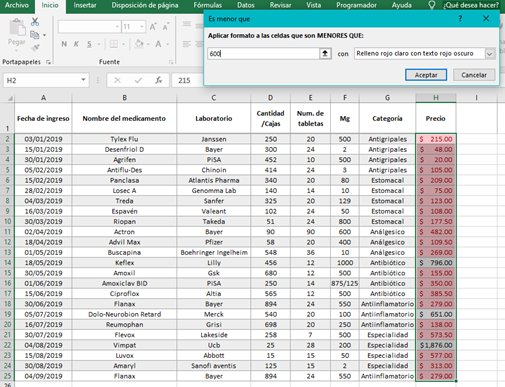Screen dimensions: 505x387
Task: Select row 14 header
Action: [7, 263]
